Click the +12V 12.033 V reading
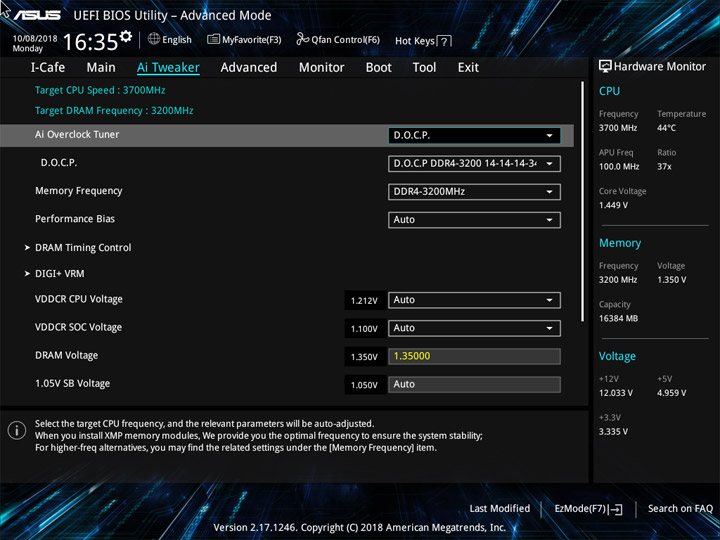 [x=616, y=393]
